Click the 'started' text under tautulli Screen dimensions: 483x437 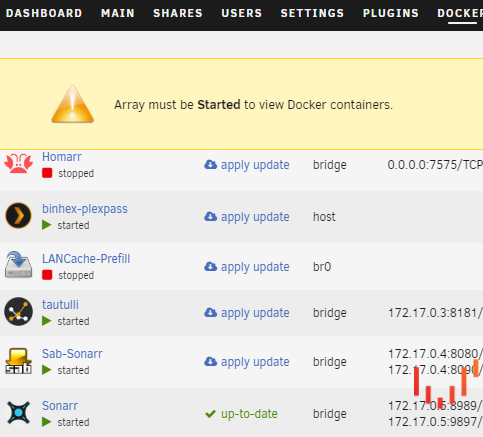pyautogui.click(x=73, y=321)
